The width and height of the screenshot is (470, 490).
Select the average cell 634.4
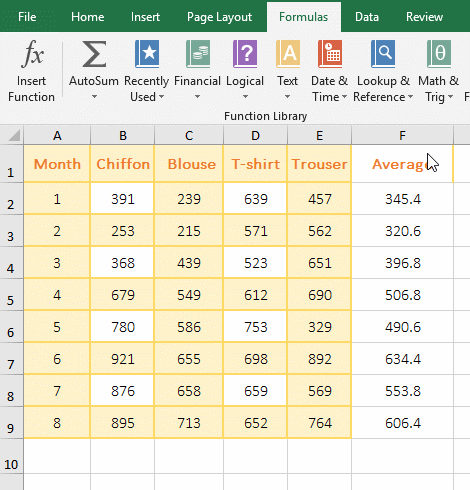coord(403,359)
